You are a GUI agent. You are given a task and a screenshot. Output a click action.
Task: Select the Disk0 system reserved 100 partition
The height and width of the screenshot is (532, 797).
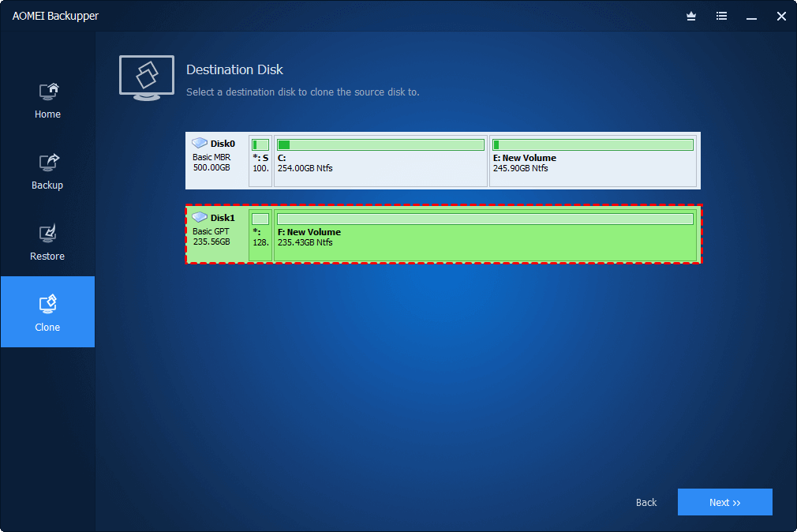point(260,161)
